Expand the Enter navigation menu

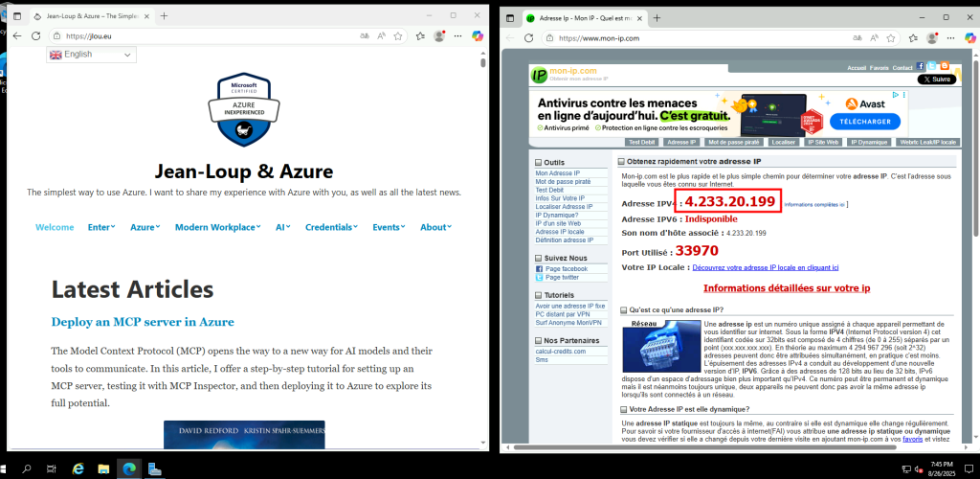101,227
